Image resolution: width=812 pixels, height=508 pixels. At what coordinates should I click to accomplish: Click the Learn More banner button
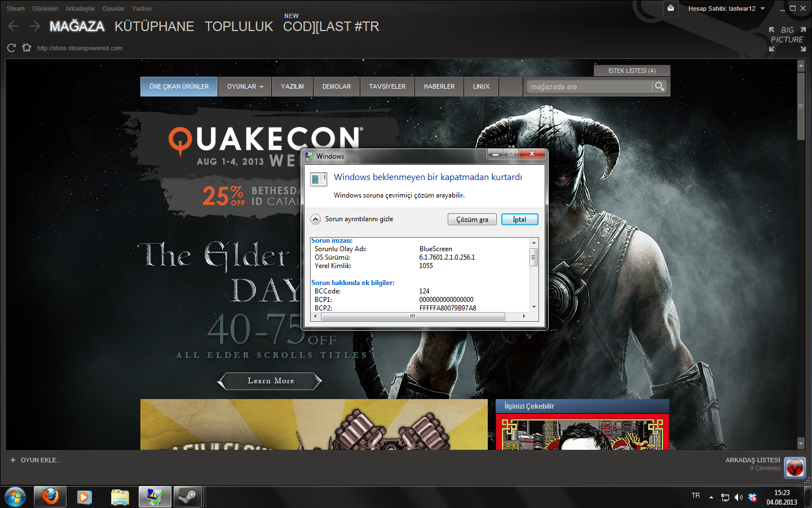coord(271,381)
